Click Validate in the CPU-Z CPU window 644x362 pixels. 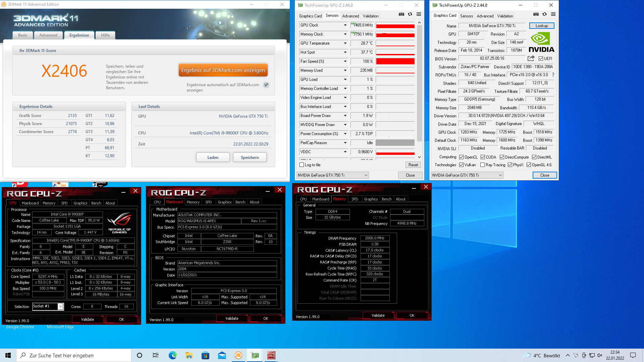click(88, 319)
